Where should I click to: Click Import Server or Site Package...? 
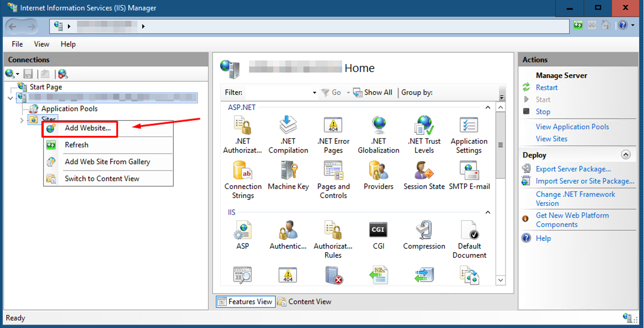pos(585,181)
